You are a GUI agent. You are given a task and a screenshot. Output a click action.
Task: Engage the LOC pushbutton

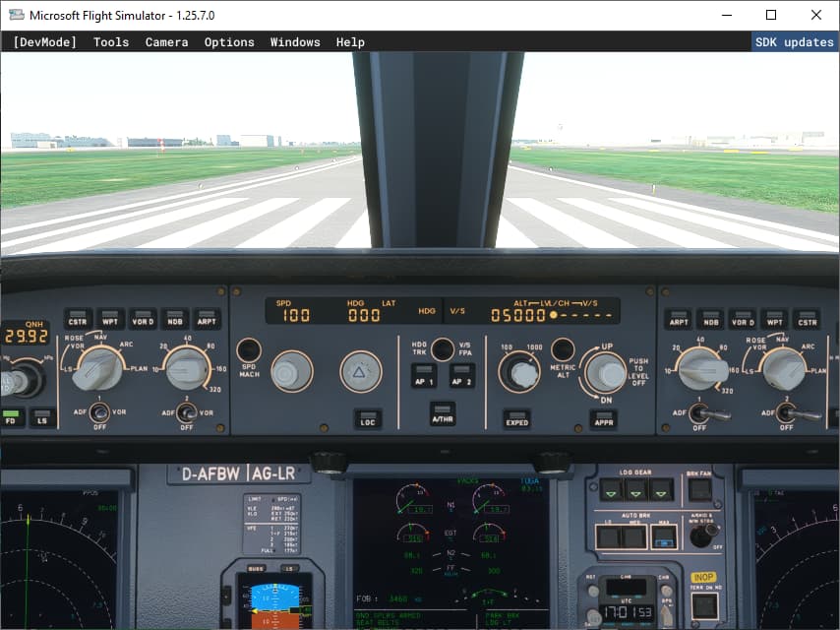[368, 419]
